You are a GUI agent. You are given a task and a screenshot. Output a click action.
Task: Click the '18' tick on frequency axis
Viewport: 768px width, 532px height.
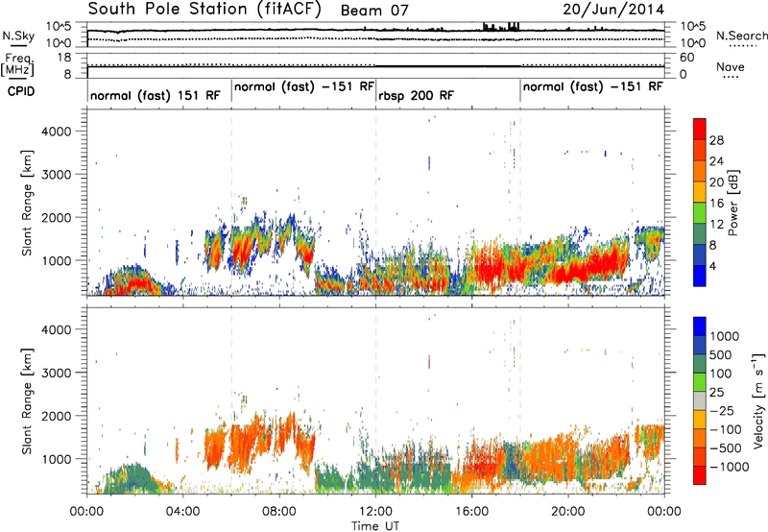point(64,58)
